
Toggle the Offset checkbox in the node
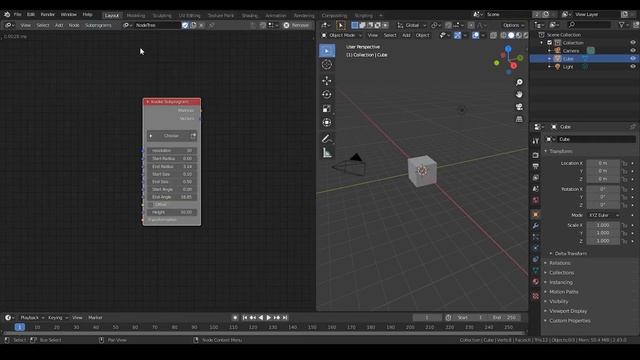[x=150, y=204]
